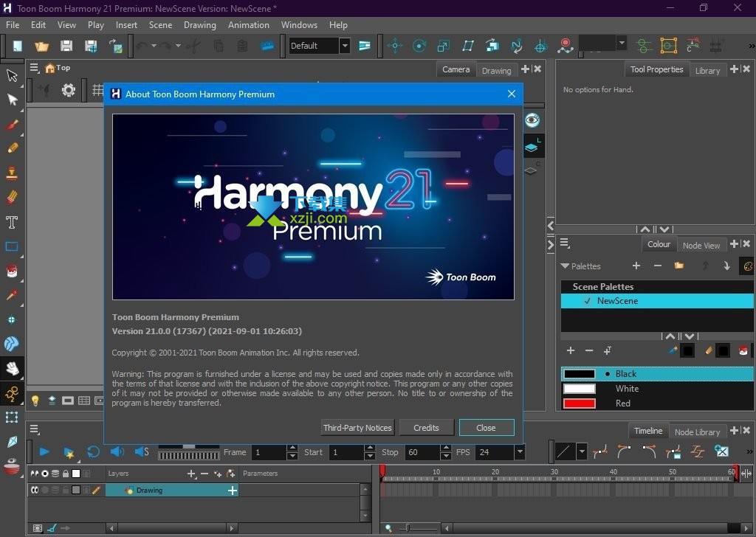Click the Add colour plus icon
This screenshot has width=756, height=537.
click(x=571, y=350)
